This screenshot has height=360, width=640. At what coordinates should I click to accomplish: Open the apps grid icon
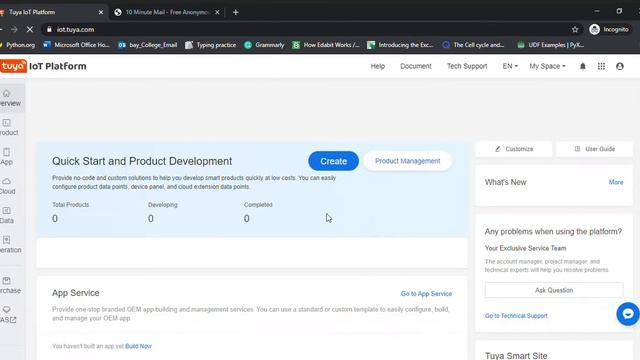(x=601, y=66)
